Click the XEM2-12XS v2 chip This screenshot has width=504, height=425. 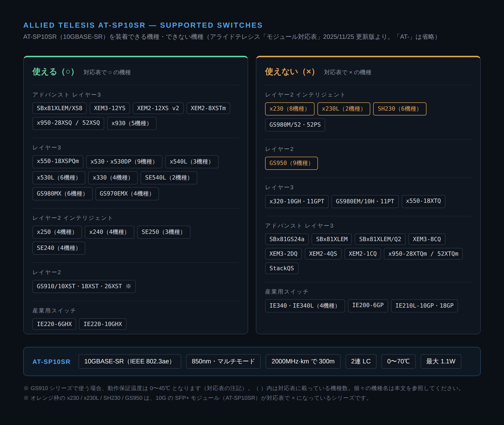(x=158, y=108)
